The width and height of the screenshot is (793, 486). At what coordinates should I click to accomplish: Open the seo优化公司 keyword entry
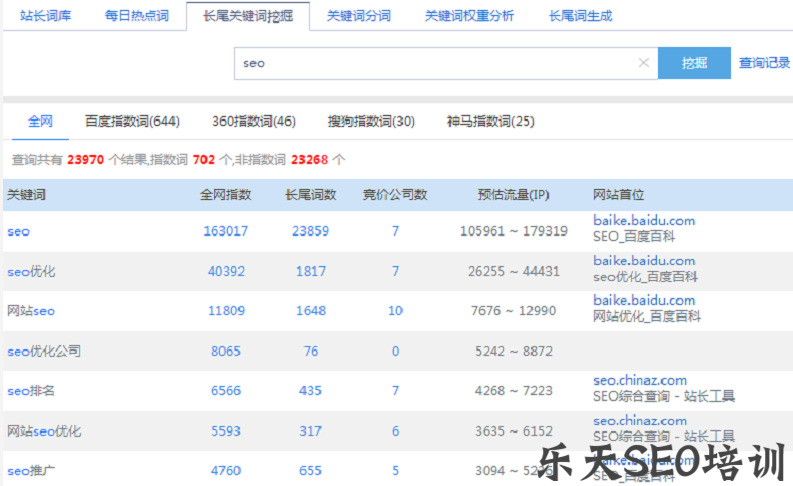[44, 351]
